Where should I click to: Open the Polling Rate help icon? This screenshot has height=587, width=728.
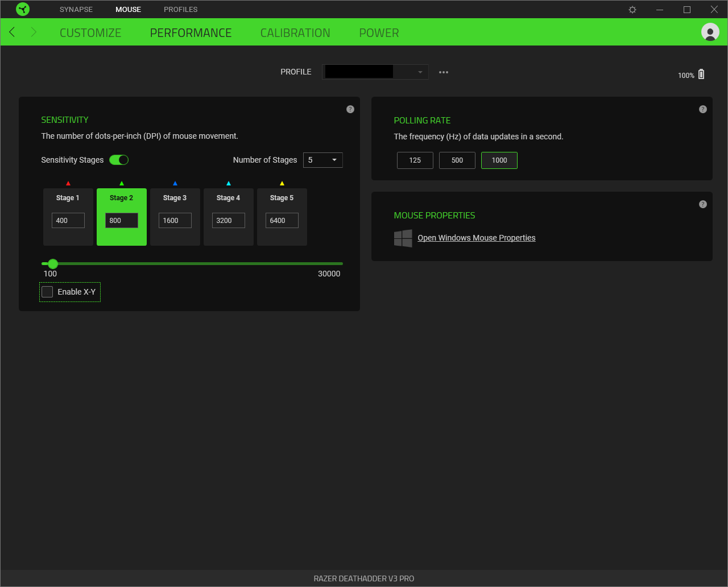coord(703,109)
